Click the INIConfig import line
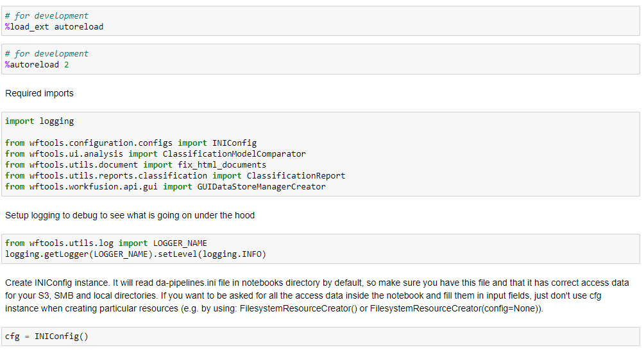 (x=131, y=143)
